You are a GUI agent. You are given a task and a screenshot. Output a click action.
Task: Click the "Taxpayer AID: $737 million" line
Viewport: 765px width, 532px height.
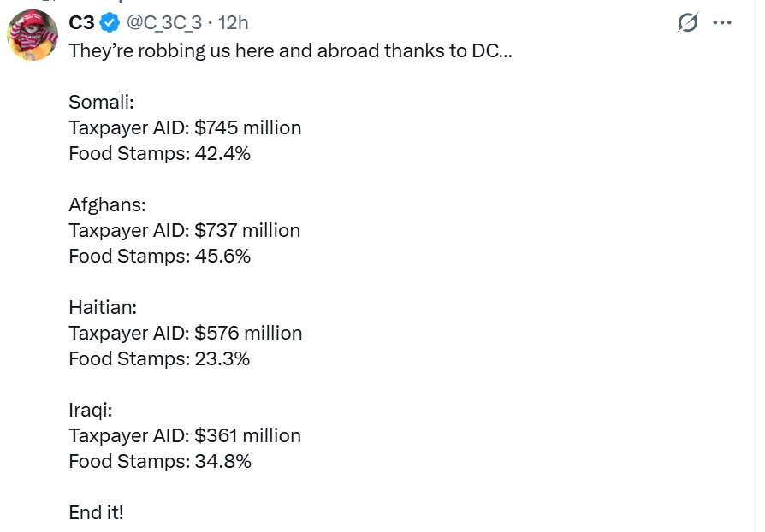pyautogui.click(x=184, y=231)
